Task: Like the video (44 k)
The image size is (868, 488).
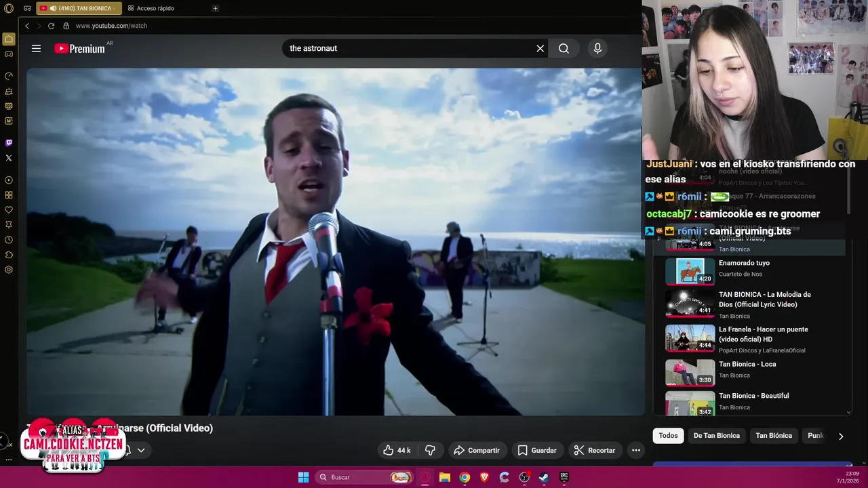Action: point(397,450)
